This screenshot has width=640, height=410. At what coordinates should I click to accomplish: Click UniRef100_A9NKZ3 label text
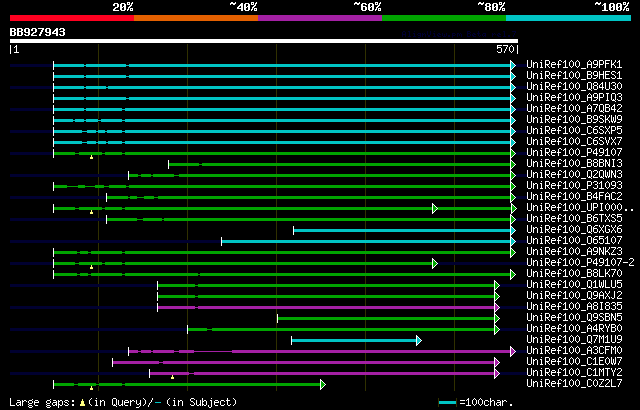pyautogui.click(x=574, y=252)
